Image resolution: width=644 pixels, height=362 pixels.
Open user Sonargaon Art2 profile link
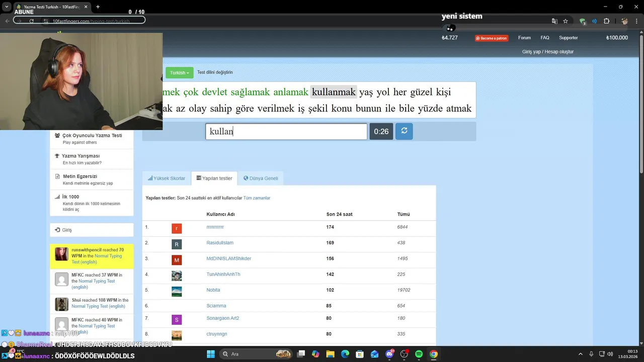pos(223,318)
